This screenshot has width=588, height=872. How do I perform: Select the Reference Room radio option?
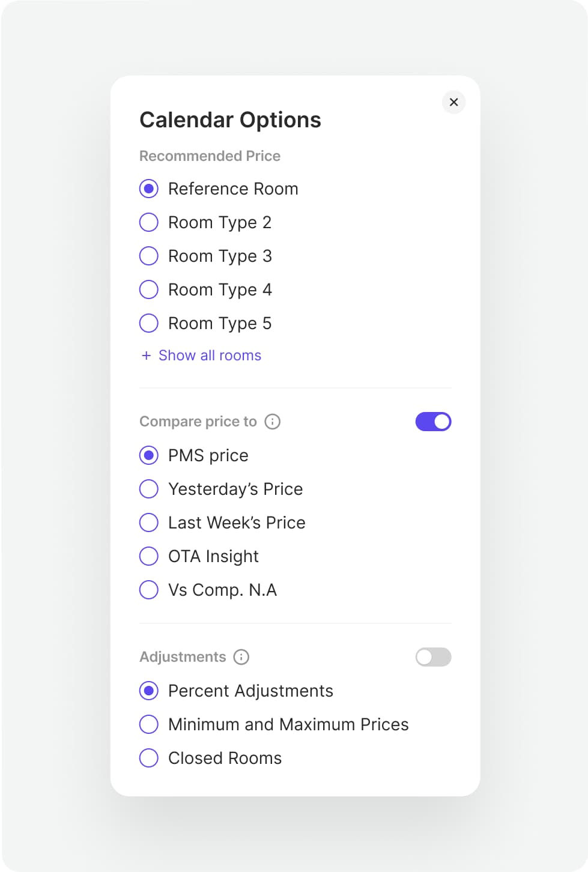pos(149,189)
